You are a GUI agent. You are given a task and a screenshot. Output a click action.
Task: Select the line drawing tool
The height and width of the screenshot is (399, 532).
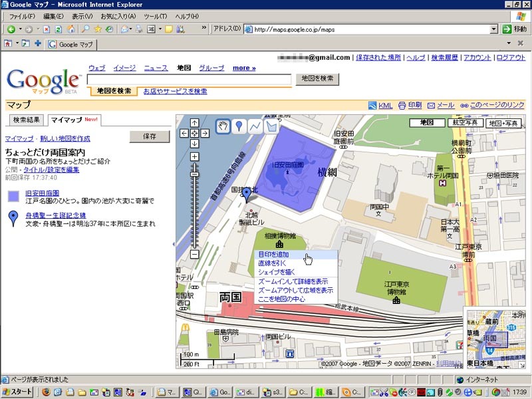[255, 126]
